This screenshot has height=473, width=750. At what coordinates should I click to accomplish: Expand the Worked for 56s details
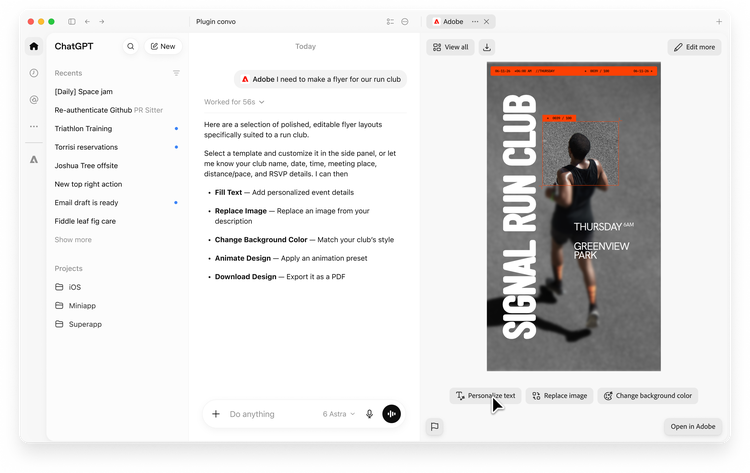coord(234,102)
